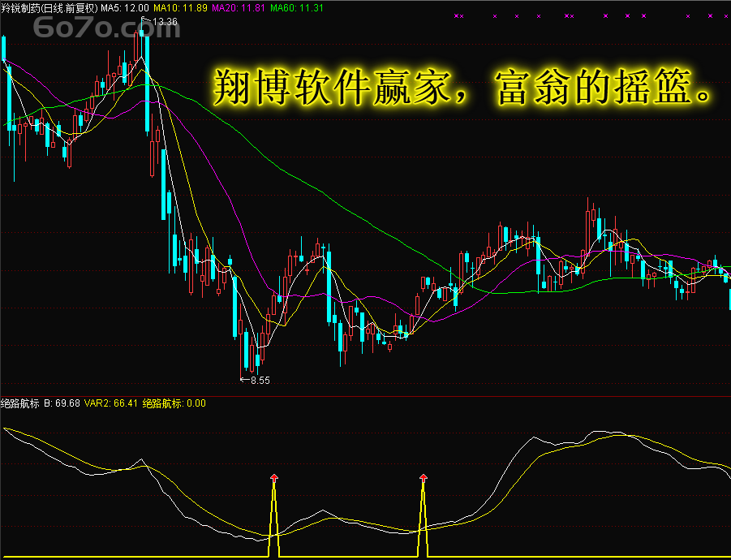731x560 pixels.
Task: Click the rightmost purple x info marker
Action: pyautogui.click(x=725, y=16)
